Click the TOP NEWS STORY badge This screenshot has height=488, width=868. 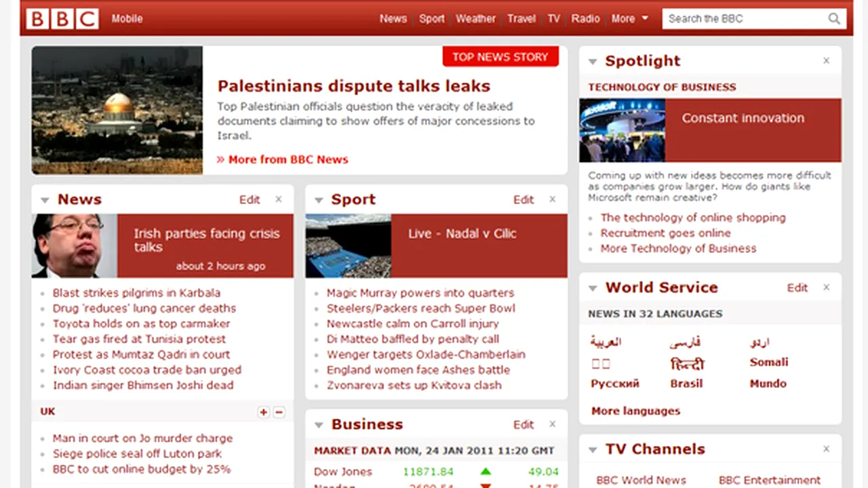tap(500, 57)
